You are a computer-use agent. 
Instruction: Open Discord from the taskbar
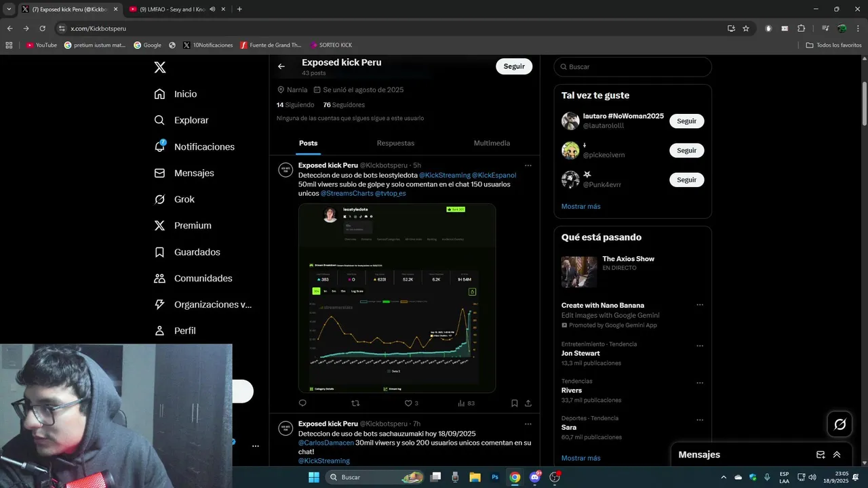point(535,477)
